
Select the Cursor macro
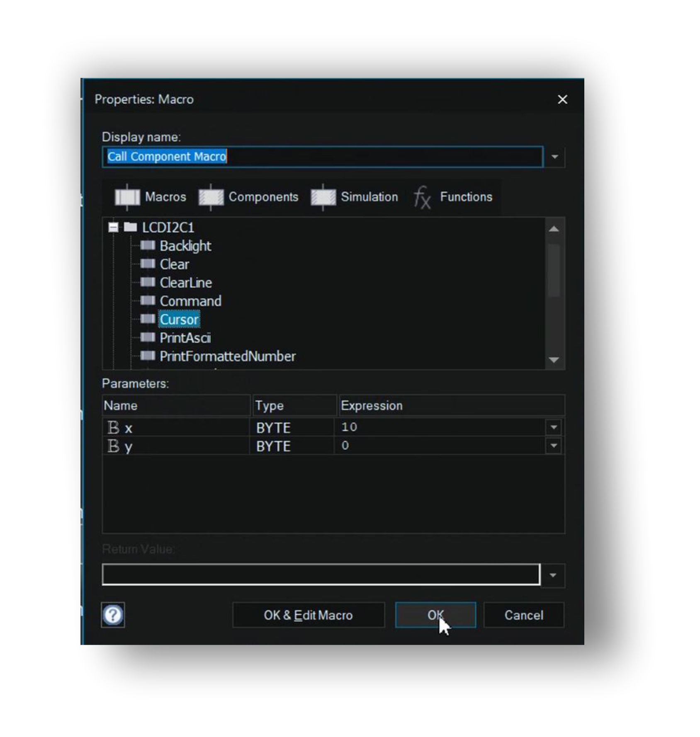pyautogui.click(x=179, y=320)
